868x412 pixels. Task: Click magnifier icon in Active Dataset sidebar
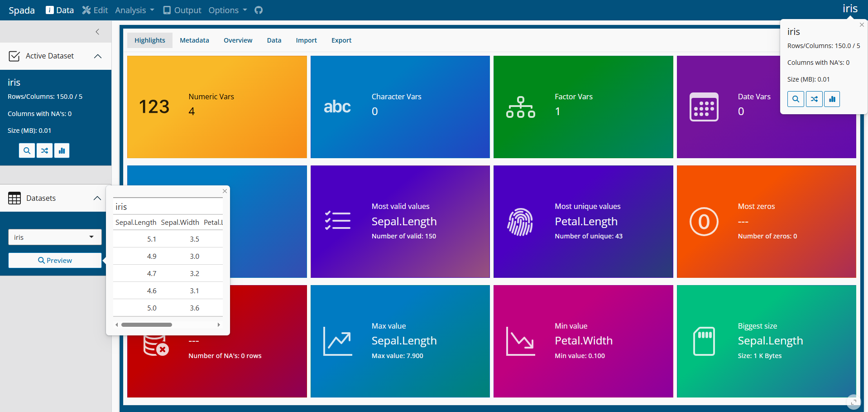click(x=27, y=150)
